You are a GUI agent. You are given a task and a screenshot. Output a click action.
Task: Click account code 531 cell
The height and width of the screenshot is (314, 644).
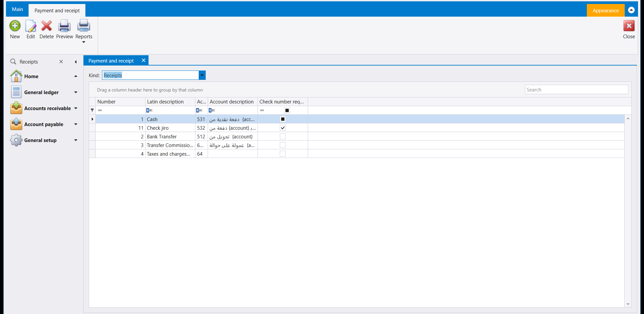pos(201,119)
